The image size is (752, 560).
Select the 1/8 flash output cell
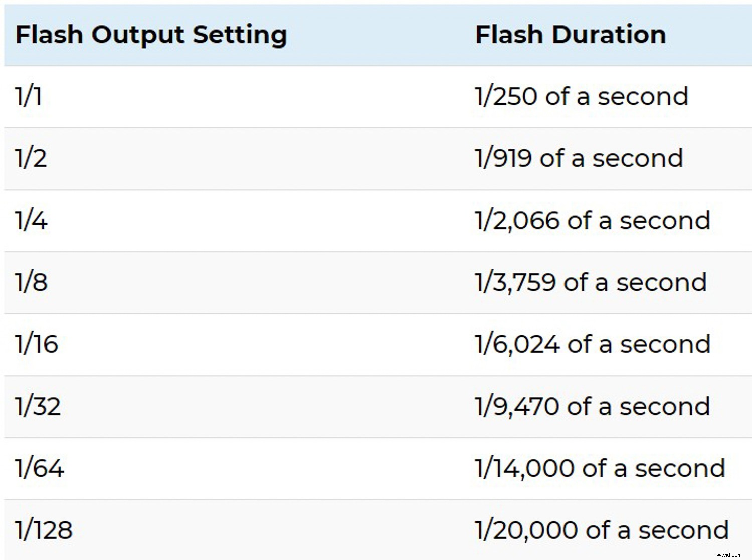pos(31,282)
